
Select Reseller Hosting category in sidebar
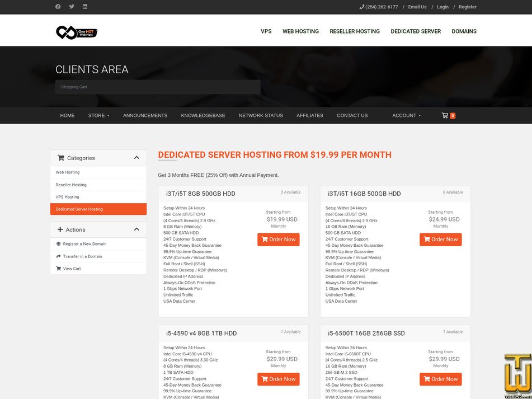click(x=98, y=185)
